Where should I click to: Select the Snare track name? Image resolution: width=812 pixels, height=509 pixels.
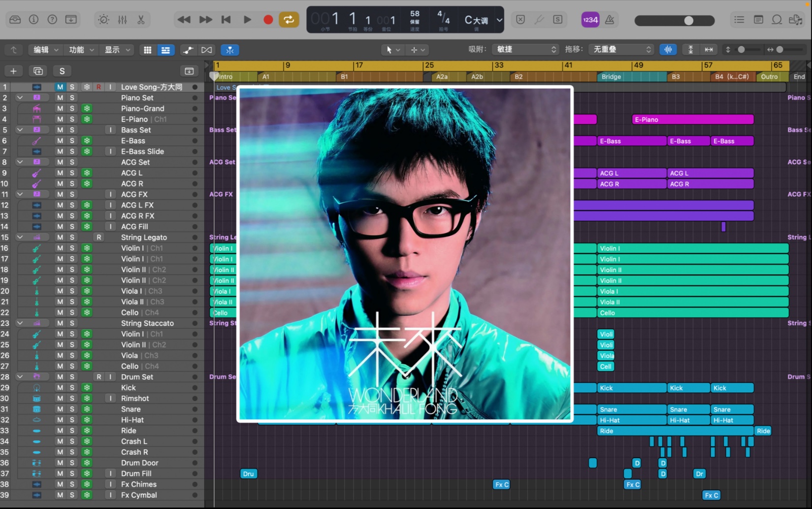[130, 409]
